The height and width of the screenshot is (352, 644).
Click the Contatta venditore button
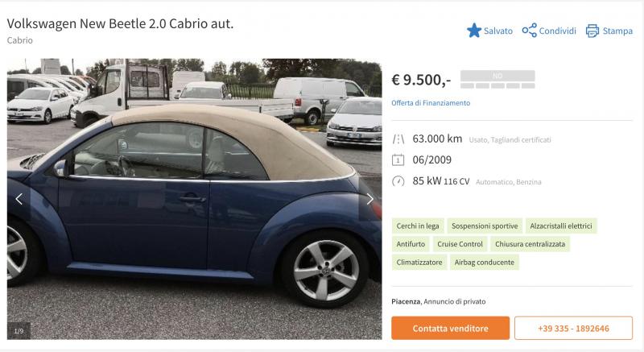pos(450,328)
